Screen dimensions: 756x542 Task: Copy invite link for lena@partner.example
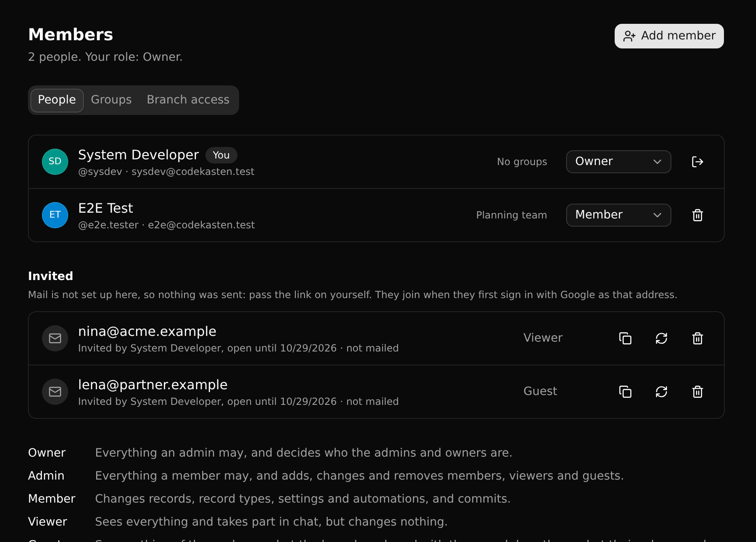tap(625, 392)
